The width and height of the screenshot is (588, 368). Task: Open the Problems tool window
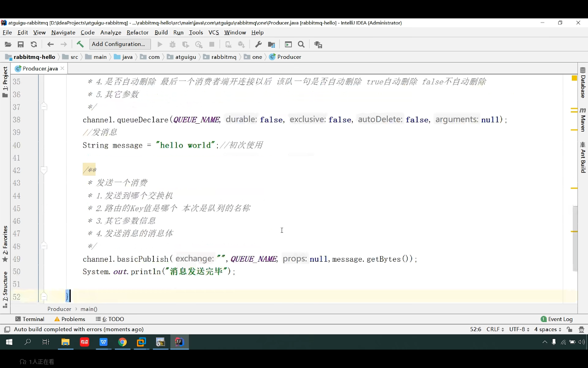coord(70,319)
